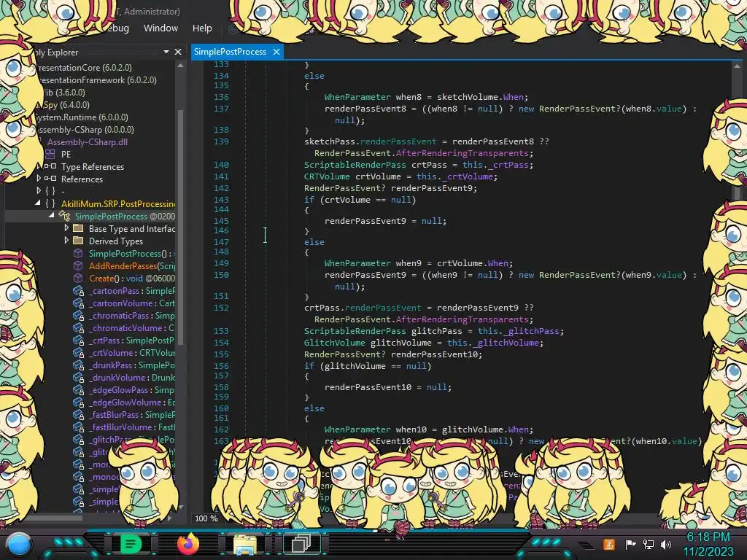Viewport: 747px width, 560px height.
Task: Expand the Derived Types folder
Action: (x=66, y=240)
